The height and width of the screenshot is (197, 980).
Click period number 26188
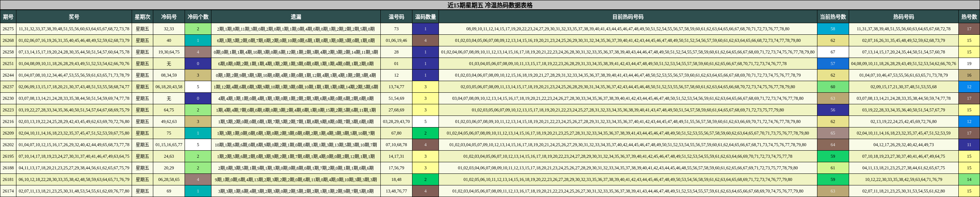click(8, 168)
